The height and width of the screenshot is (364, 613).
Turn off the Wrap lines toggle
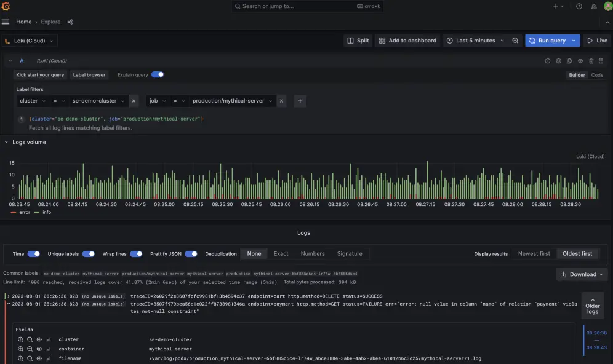point(136,253)
